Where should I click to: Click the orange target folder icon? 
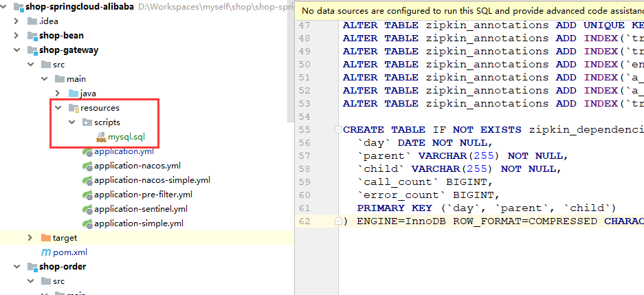point(46,238)
